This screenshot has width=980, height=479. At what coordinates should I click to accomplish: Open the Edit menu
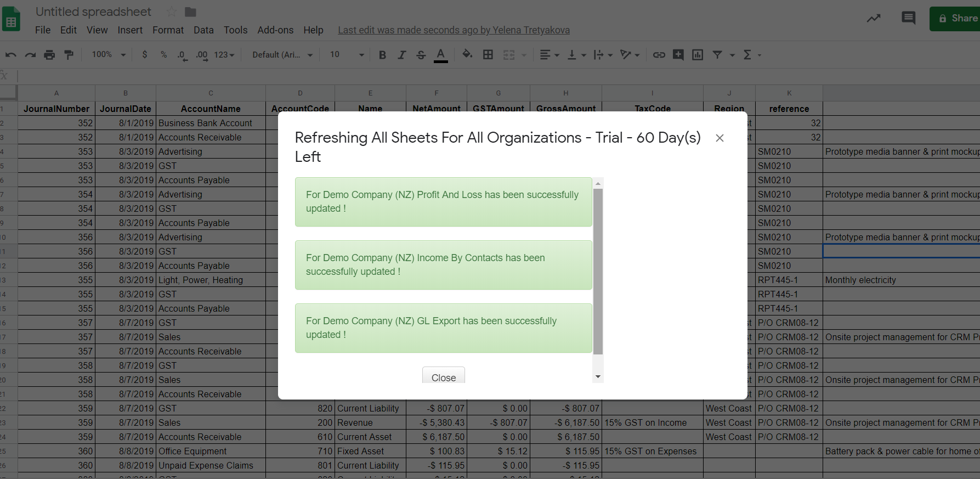[x=69, y=30]
